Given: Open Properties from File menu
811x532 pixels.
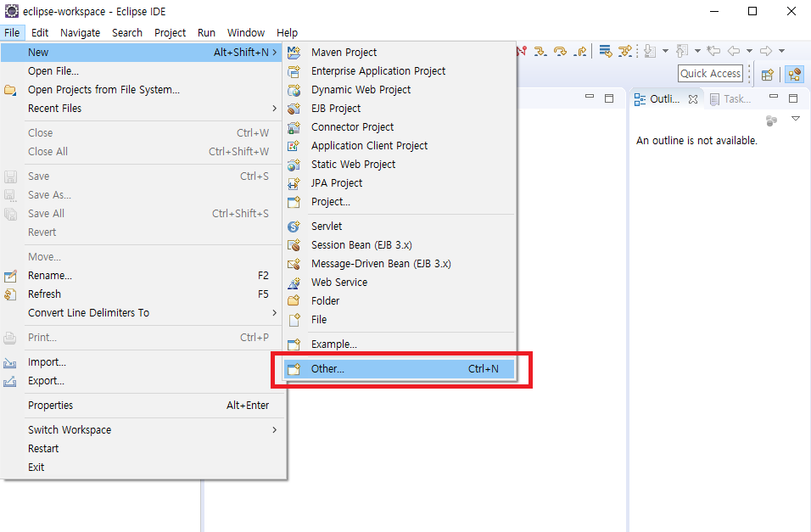Looking at the screenshot, I should pyautogui.click(x=142, y=406).
